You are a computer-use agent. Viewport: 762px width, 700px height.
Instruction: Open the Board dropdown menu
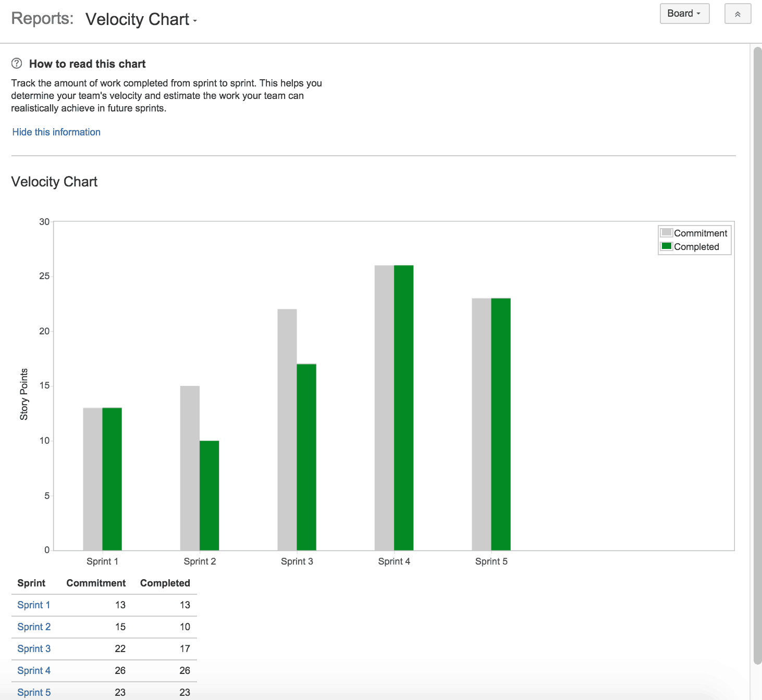pyautogui.click(x=684, y=14)
